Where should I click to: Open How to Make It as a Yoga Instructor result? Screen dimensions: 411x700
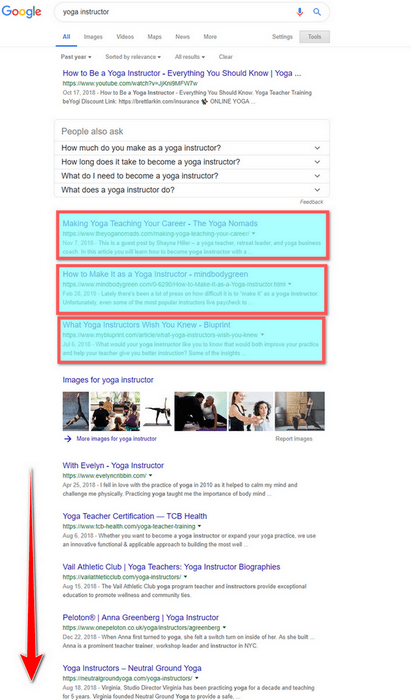tap(155, 274)
